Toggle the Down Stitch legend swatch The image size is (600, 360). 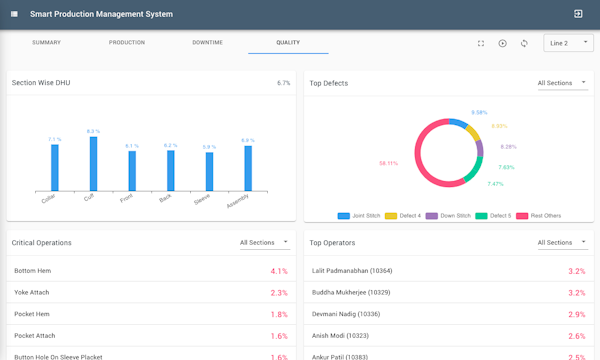432,216
